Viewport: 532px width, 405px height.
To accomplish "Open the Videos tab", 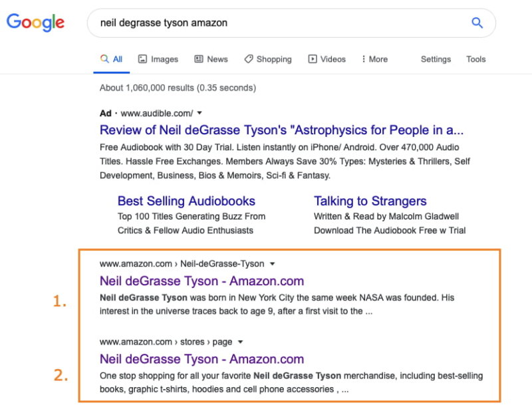I will coord(327,59).
